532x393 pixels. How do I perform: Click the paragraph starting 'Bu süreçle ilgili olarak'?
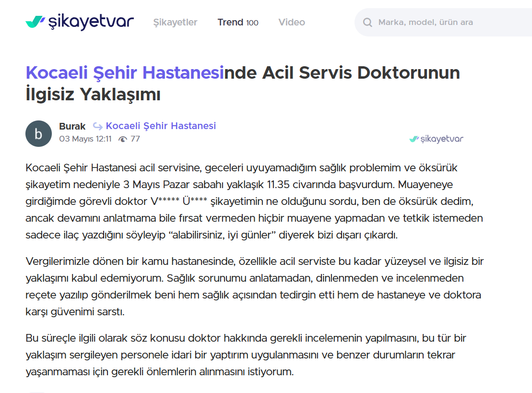246,355
